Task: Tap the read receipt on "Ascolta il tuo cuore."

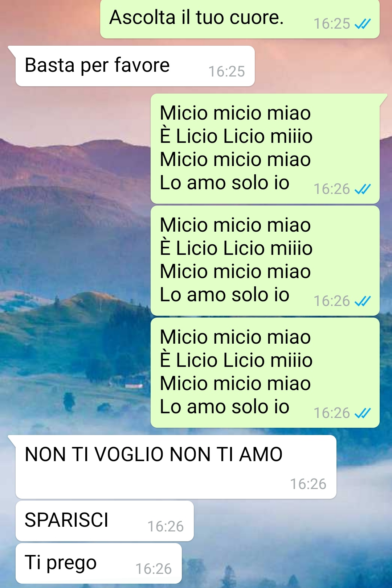Action: [363, 24]
